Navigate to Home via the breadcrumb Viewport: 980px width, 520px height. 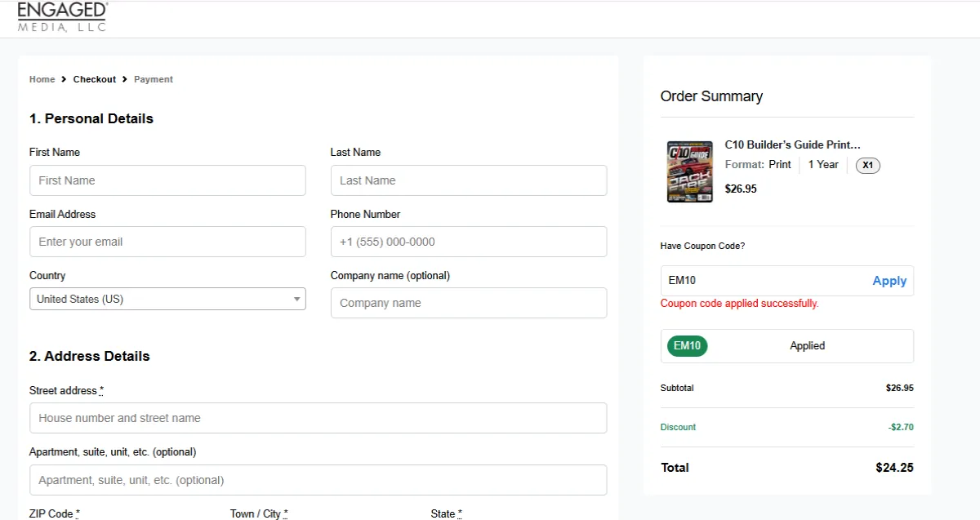click(x=42, y=79)
